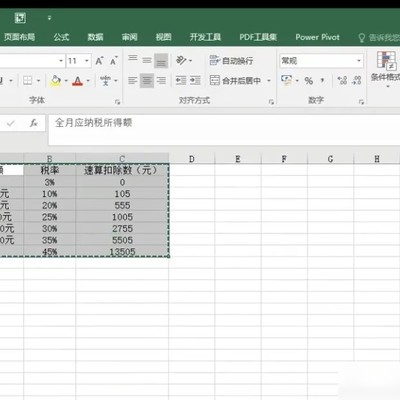Click the formula bar confirm checkmark

pyautogui.click(x=11, y=123)
